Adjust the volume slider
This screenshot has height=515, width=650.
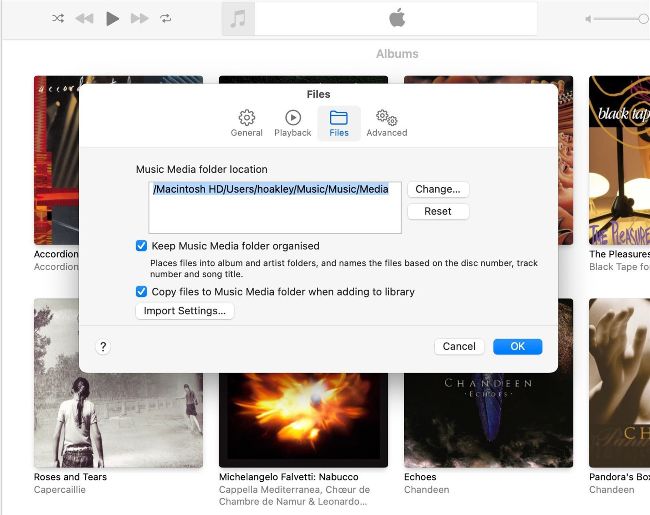621,19
